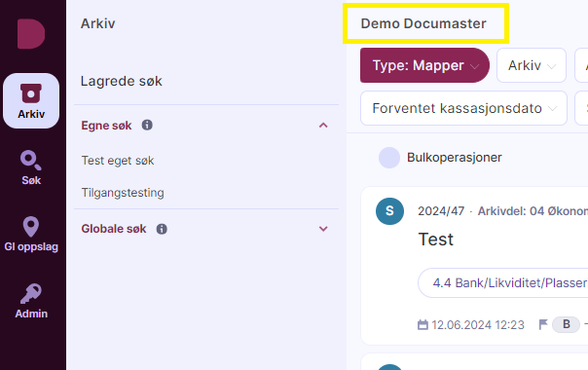
Task: Click the S avatar on case 2024/47
Action: (389, 211)
